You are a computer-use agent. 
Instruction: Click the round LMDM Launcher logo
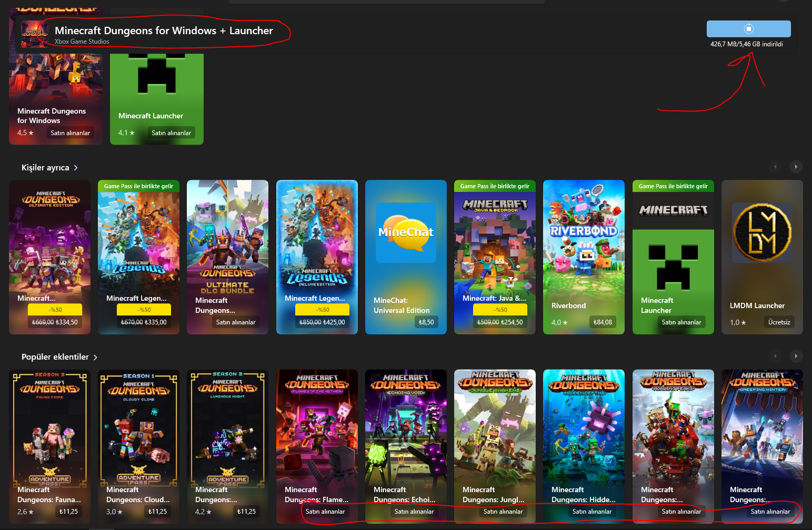point(762,232)
